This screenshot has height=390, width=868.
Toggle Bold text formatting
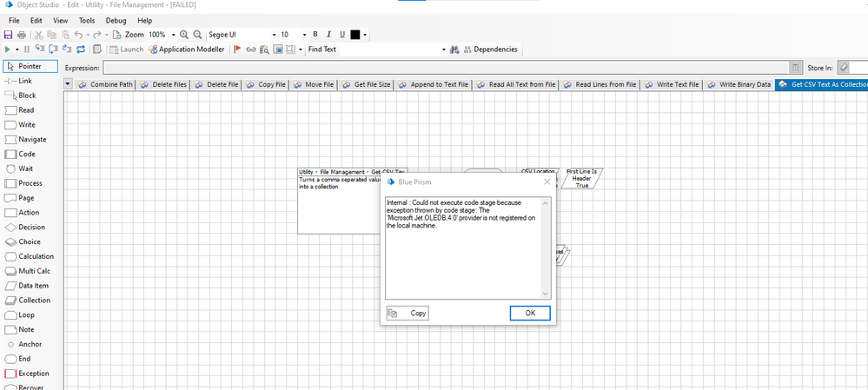[315, 35]
